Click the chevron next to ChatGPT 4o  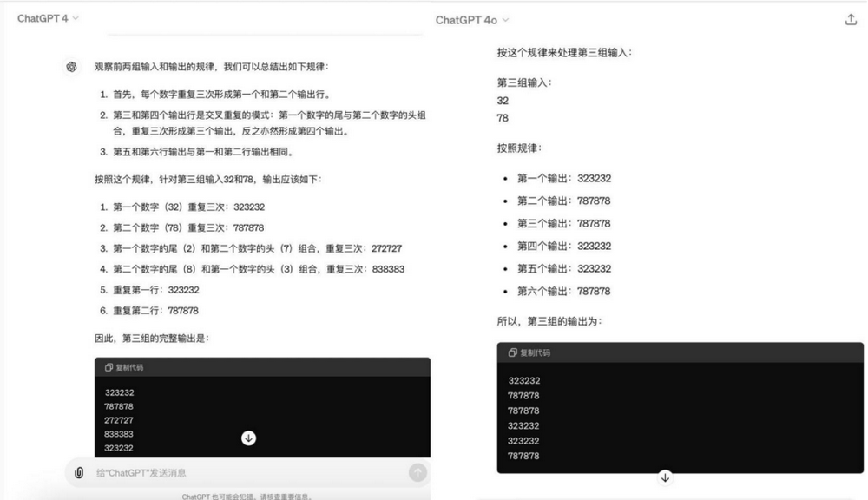[505, 20]
